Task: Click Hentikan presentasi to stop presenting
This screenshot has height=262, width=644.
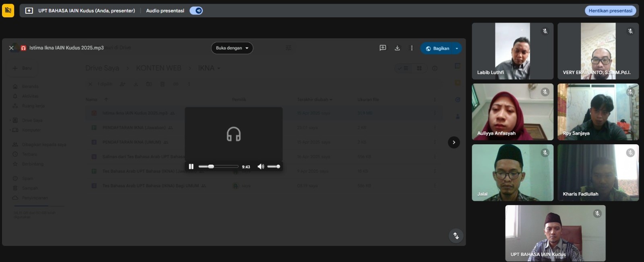Action: [x=610, y=11]
